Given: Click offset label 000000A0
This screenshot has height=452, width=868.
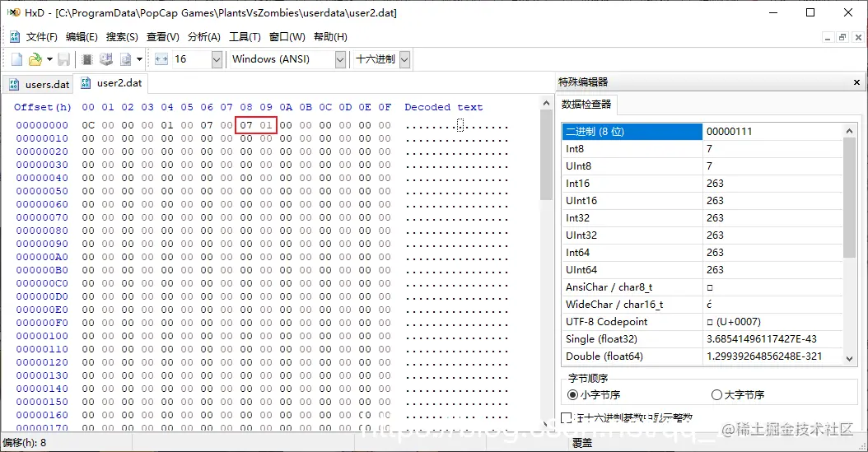Looking at the screenshot, I should (42, 257).
